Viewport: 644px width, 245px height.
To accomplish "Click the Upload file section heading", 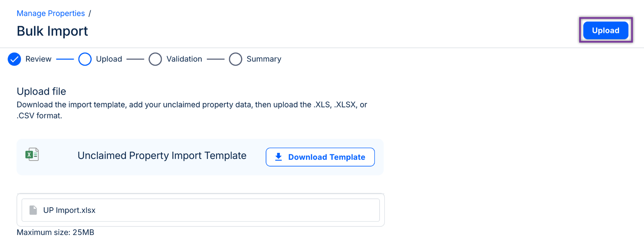I will (41, 91).
